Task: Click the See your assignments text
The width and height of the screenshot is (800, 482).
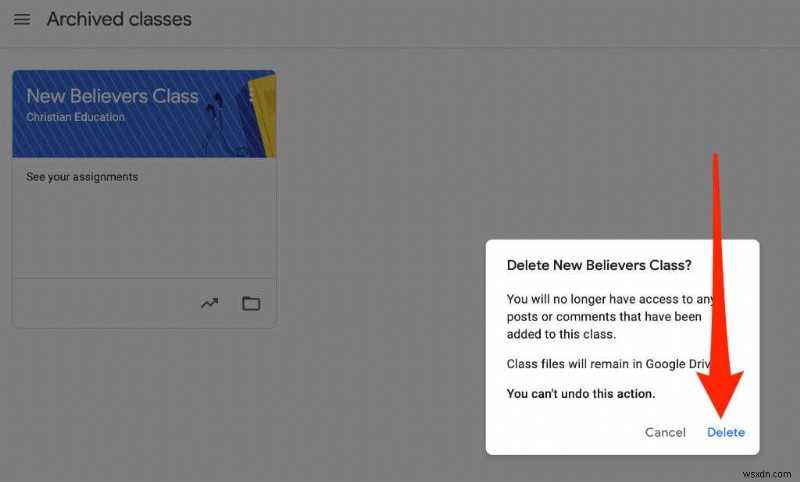Action: tap(82, 176)
